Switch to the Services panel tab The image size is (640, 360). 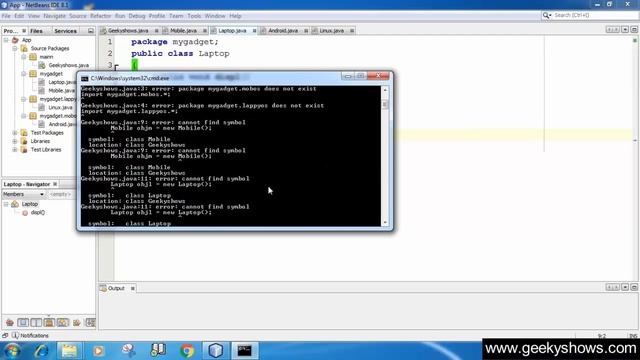[x=65, y=31]
